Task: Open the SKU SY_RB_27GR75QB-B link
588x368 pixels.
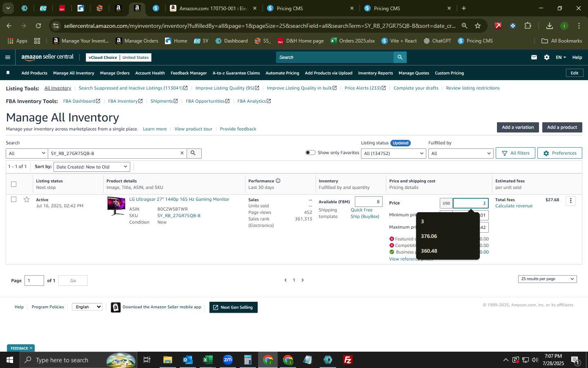Action: click(179, 216)
